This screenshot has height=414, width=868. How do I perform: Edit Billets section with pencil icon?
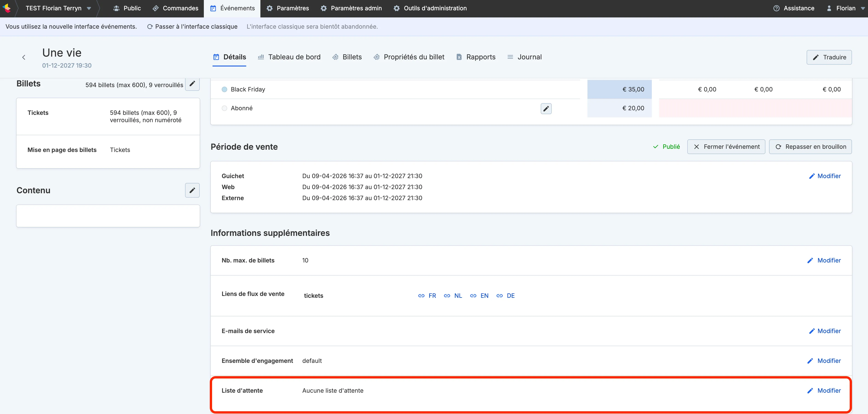192,84
